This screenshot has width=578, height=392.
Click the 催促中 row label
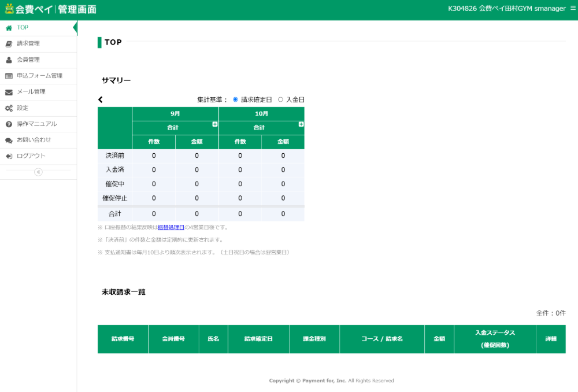(x=114, y=184)
